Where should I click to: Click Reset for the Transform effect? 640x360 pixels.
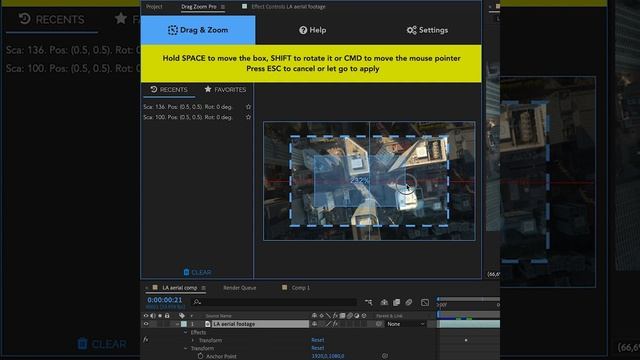tap(318, 340)
